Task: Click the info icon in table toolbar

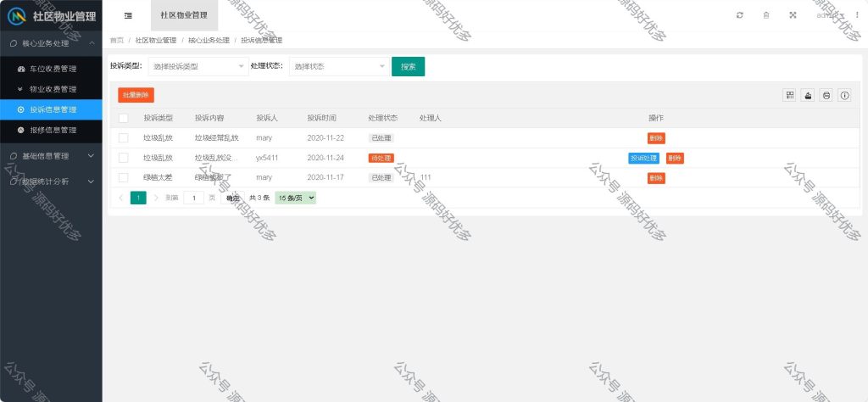Action: point(844,95)
